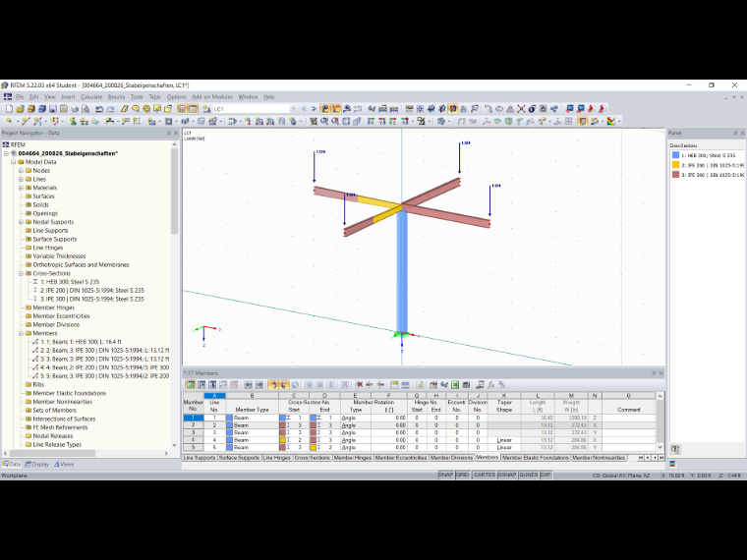Image resolution: width=747 pixels, height=560 pixels.
Task: Click the new line tool icon
Action: (26, 122)
